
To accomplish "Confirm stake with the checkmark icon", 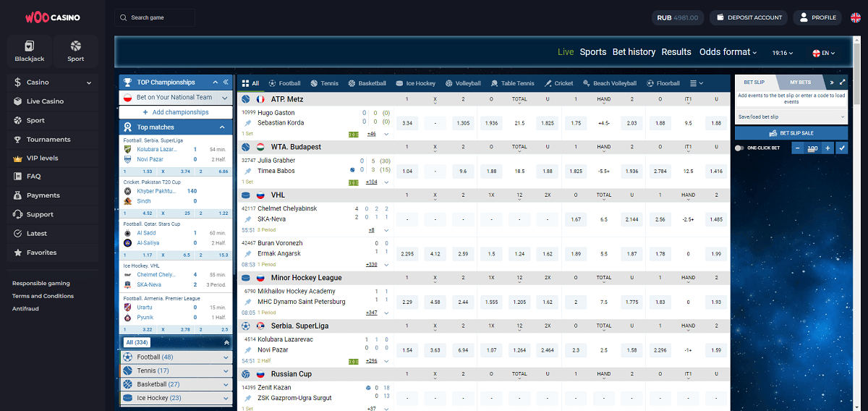I will (x=841, y=148).
